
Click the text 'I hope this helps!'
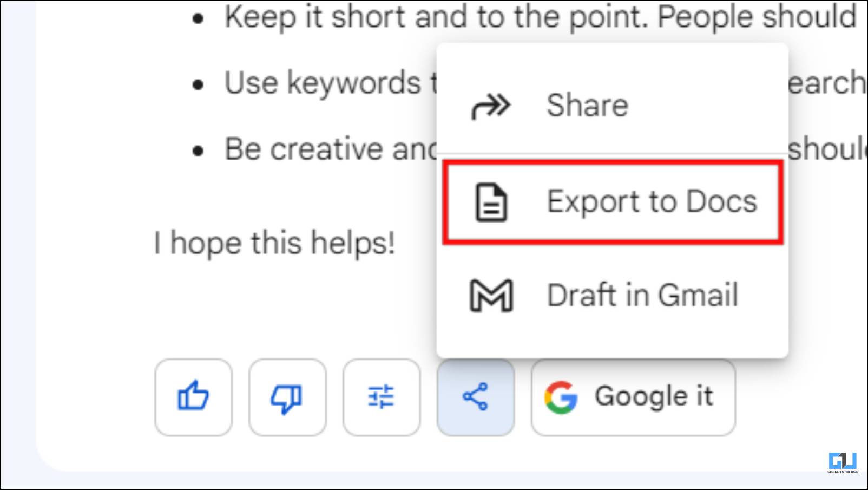(x=274, y=243)
